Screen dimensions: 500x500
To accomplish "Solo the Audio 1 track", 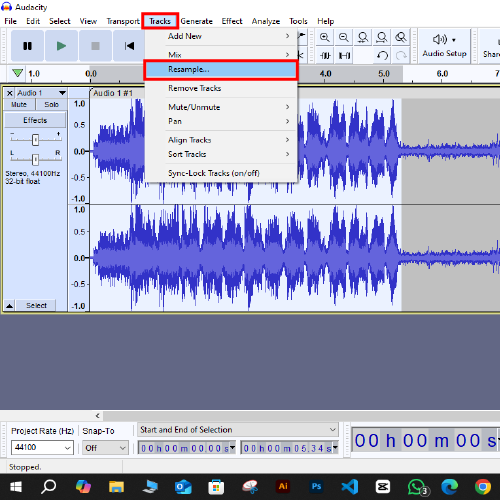I will 51,105.
